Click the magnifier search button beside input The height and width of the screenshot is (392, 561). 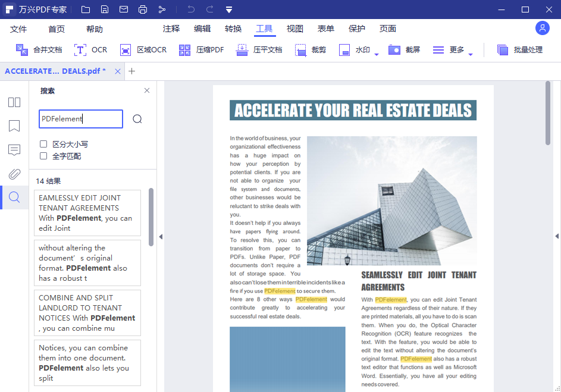(x=137, y=119)
